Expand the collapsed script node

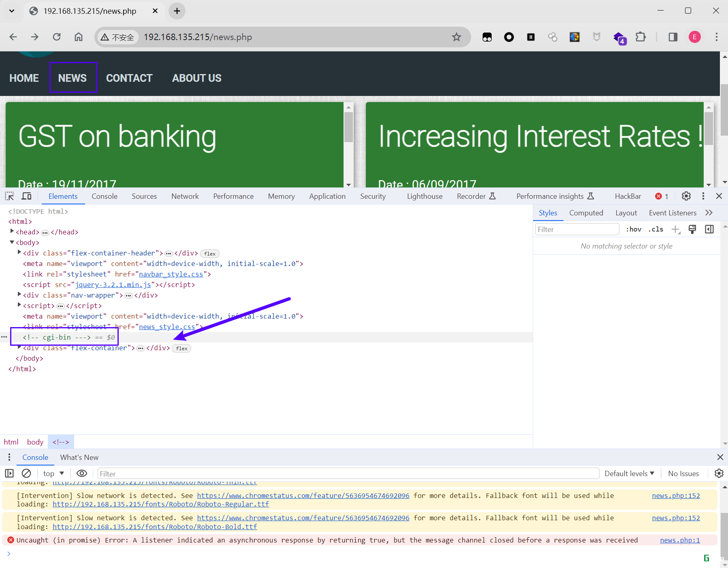(x=19, y=305)
